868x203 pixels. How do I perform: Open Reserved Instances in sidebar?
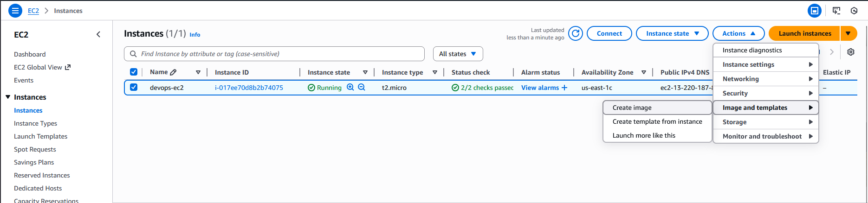42,175
